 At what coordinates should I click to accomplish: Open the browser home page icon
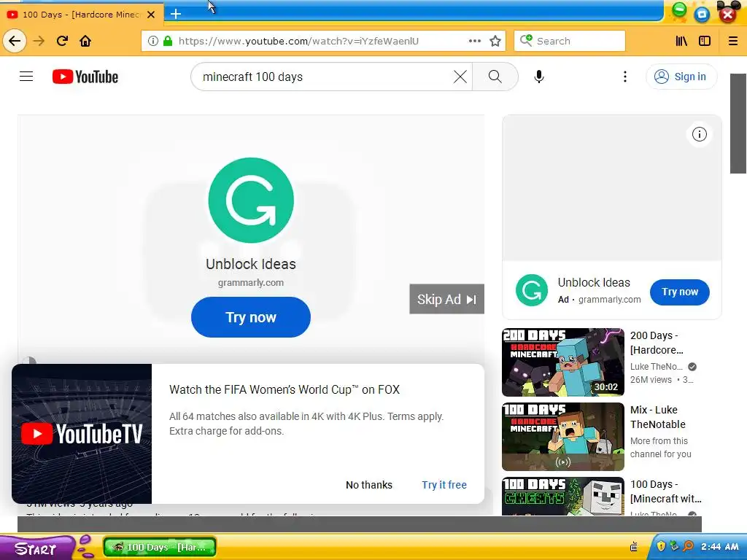click(85, 41)
